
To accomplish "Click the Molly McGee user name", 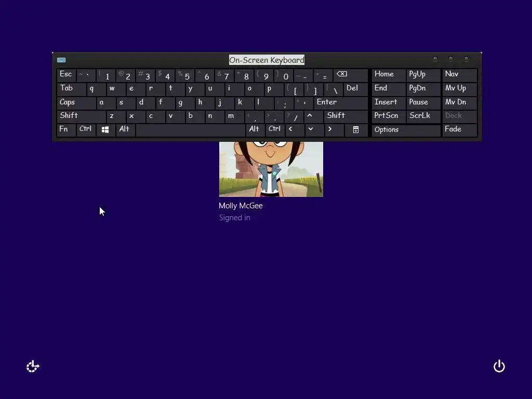I will point(241,206).
